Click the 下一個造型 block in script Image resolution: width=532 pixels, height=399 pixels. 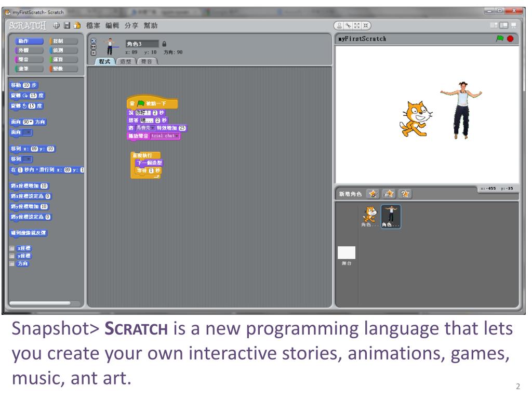149,163
